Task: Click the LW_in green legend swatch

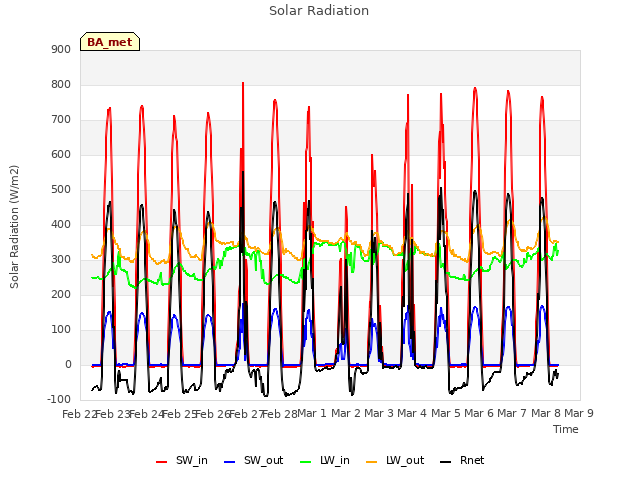Action: (x=306, y=462)
